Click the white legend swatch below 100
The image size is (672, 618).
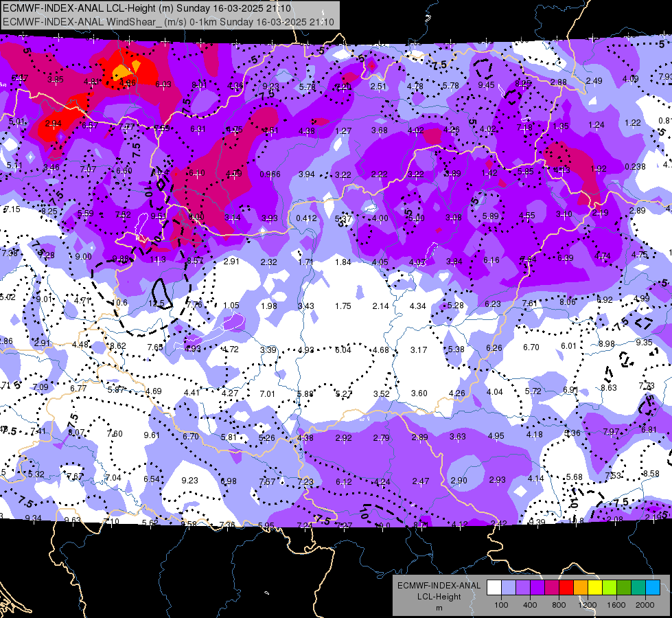(494, 587)
